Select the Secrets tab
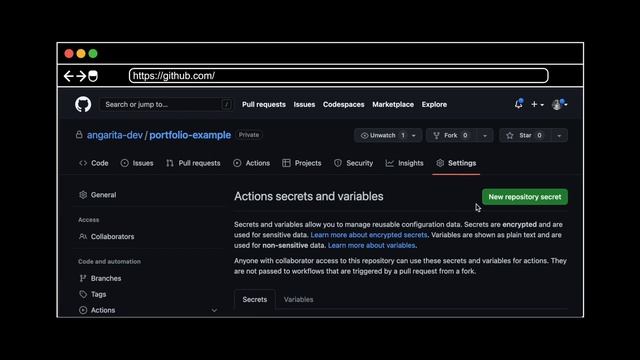The image size is (640, 360). pyautogui.click(x=255, y=300)
